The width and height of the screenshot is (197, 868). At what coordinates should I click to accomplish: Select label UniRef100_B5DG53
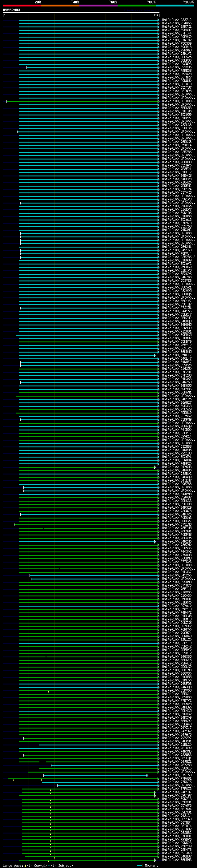click(x=177, y=108)
